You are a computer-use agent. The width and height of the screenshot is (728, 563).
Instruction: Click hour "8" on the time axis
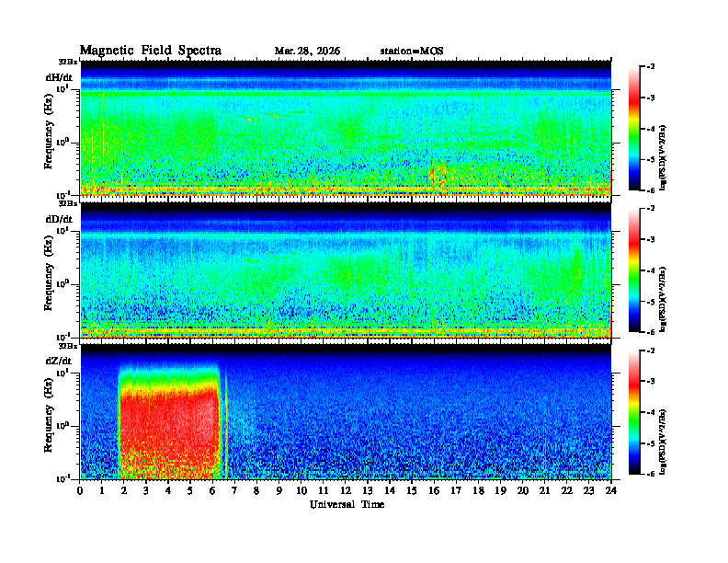(x=256, y=490)
